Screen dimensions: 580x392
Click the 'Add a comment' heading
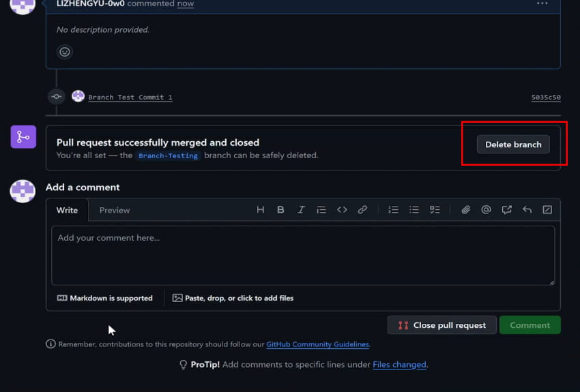[83, 187]
